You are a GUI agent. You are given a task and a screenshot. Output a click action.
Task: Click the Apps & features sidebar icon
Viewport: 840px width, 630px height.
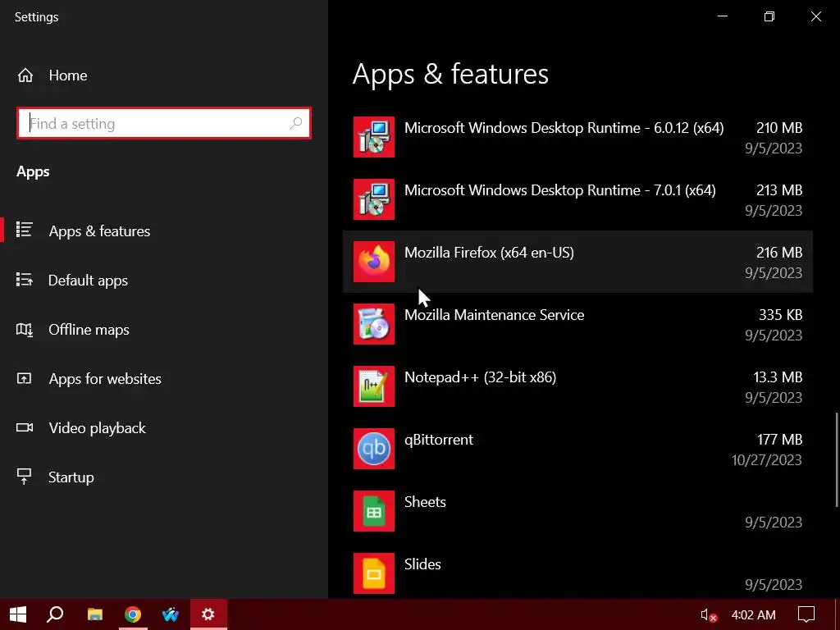[x=24, y=230]
